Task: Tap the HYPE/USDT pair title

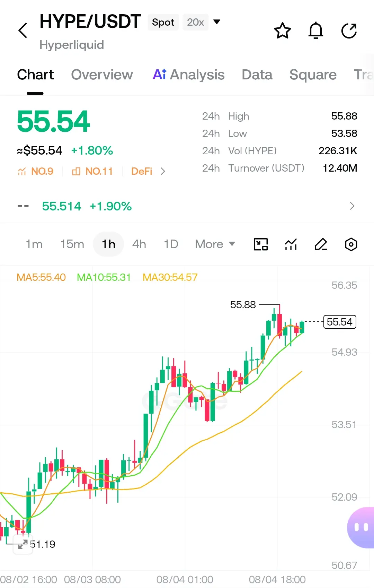Action: pos(90,21)
